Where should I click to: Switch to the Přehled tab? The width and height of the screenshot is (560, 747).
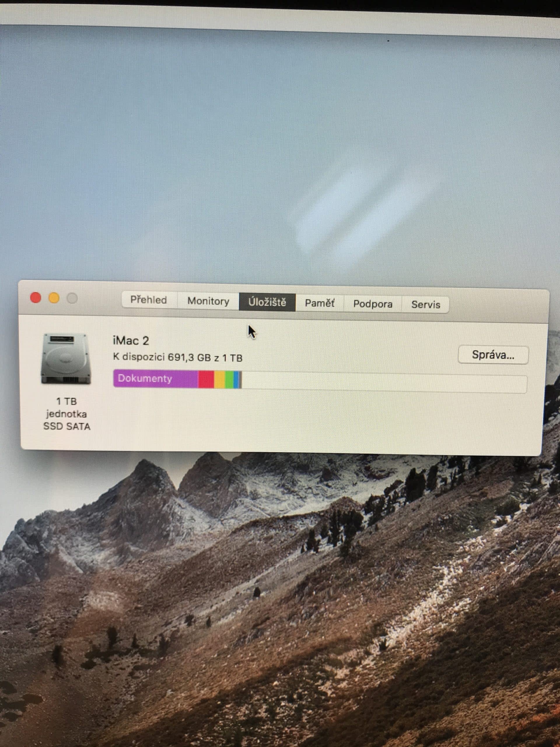(x=148, y=300)
